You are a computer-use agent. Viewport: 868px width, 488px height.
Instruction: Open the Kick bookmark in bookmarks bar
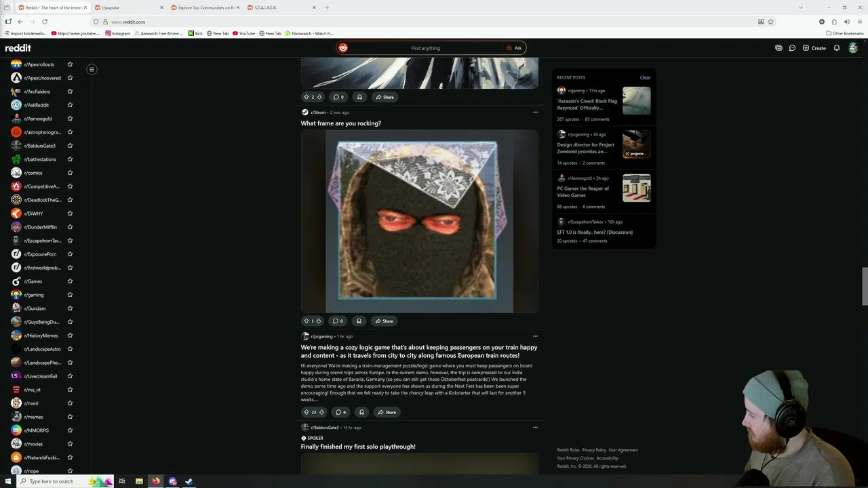196,33
